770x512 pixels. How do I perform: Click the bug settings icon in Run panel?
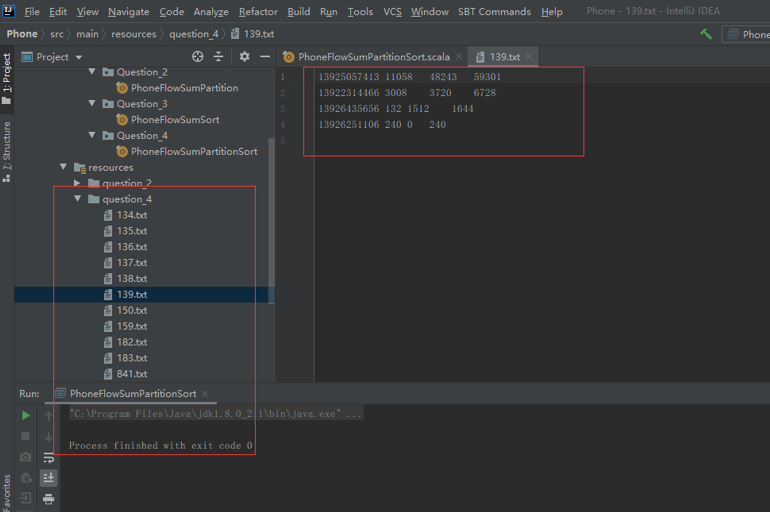point(26,478)
